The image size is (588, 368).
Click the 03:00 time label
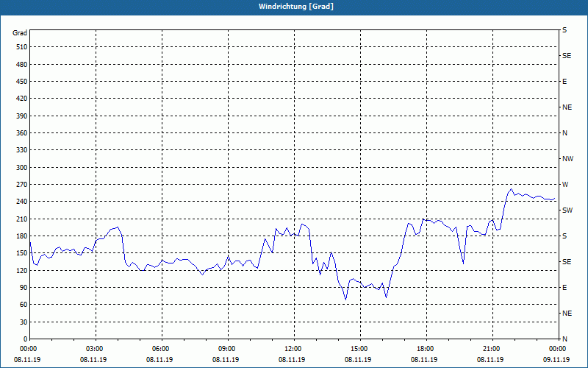click(96, 349)
